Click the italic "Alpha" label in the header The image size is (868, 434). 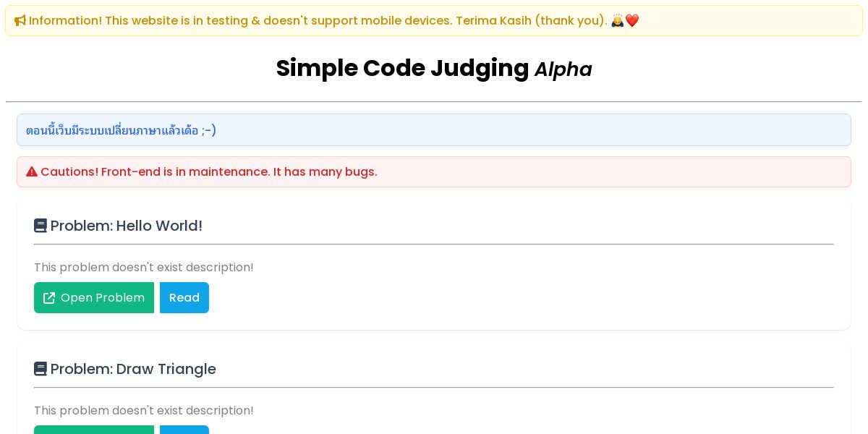point(563,69)
